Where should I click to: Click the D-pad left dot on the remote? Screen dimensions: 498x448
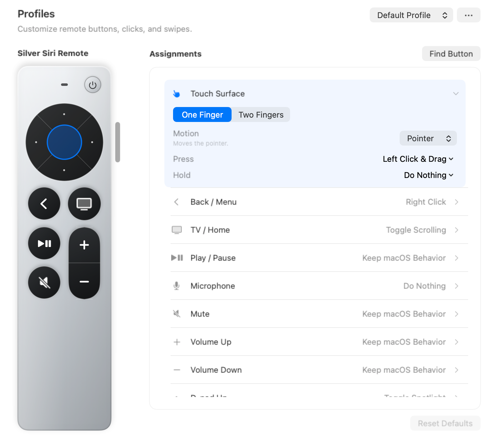click(x=36, y=142)
